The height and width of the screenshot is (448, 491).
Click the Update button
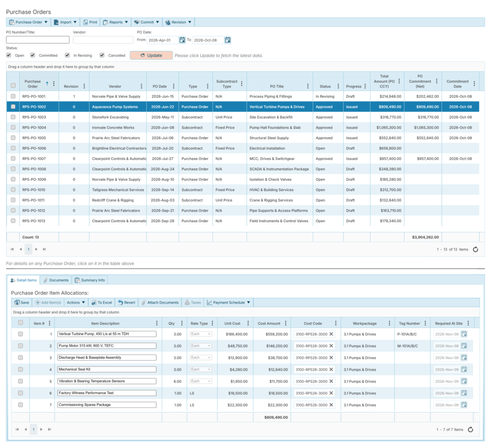[x=151, y=55]
